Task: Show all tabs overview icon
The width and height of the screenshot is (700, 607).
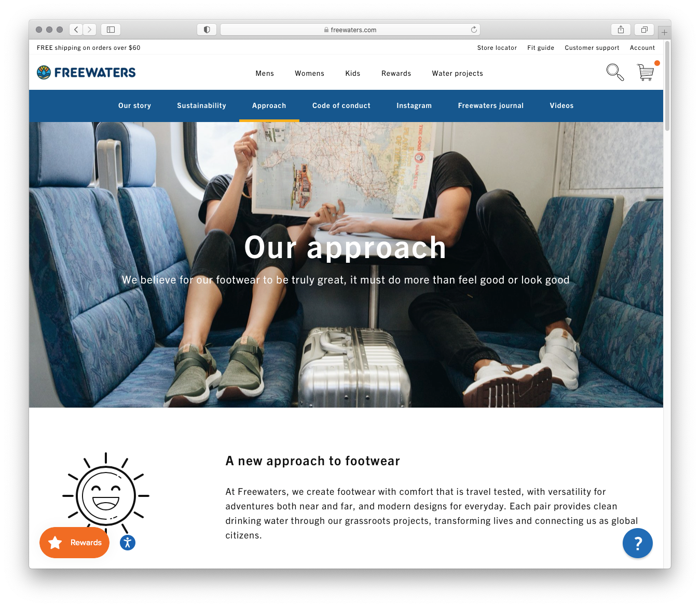Action: 644,30
